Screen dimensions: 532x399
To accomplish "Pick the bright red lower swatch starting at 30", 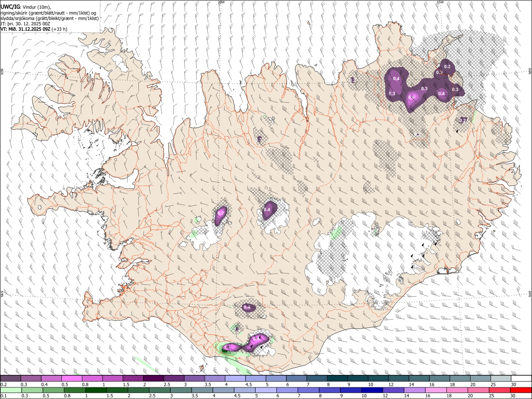I will (521, 390).
